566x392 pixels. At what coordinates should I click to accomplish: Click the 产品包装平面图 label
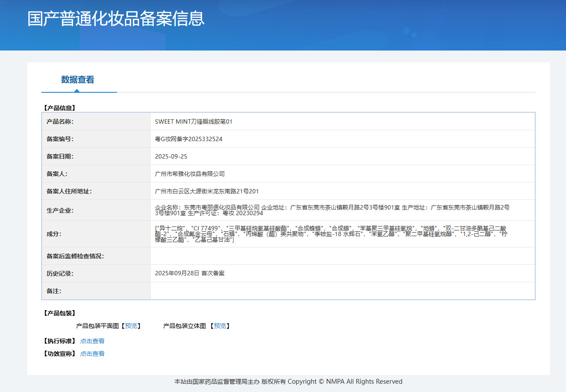[97, 326]
